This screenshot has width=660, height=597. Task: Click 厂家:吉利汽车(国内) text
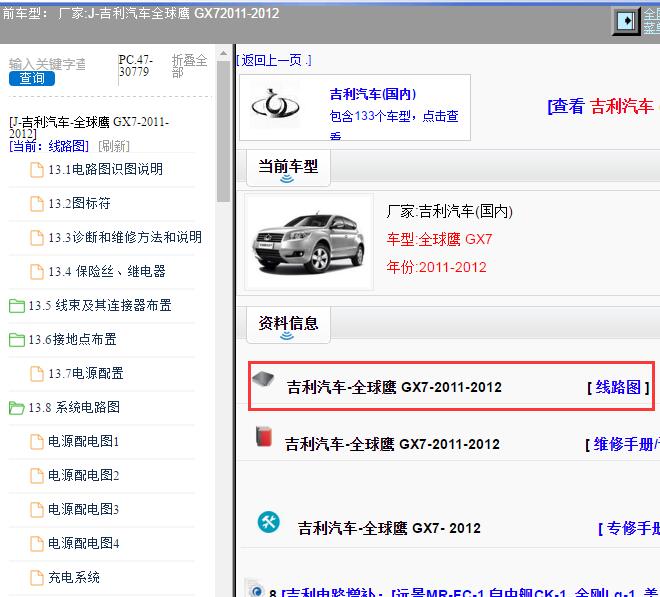coord(449,211)
